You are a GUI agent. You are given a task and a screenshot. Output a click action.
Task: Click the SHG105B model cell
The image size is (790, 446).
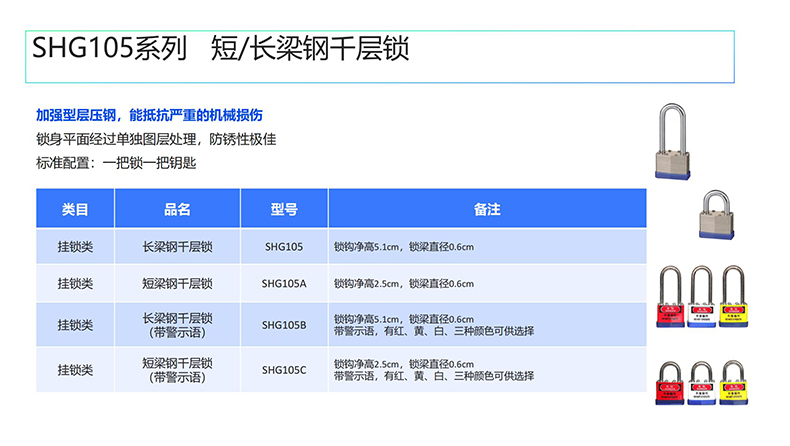(x=284, y=325)
